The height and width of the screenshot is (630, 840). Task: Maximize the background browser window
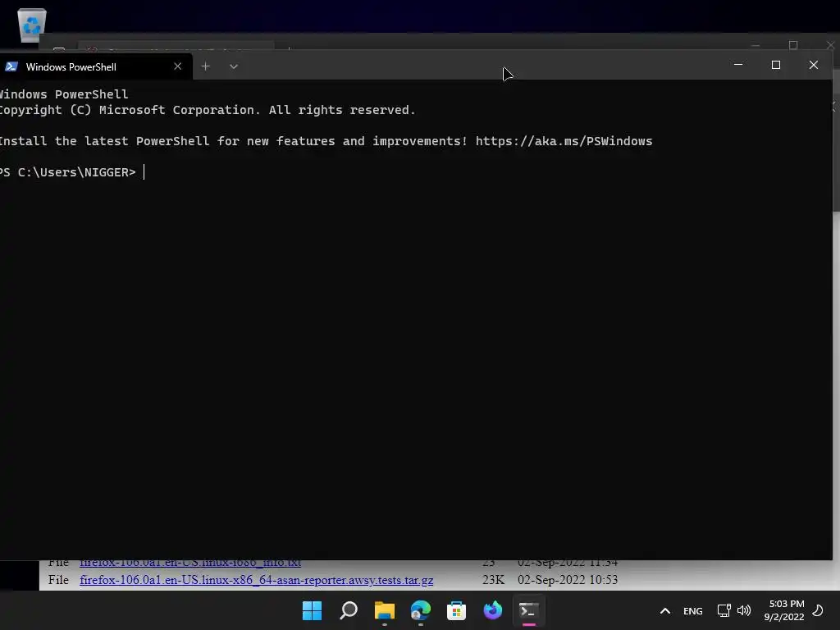point(793,46)
